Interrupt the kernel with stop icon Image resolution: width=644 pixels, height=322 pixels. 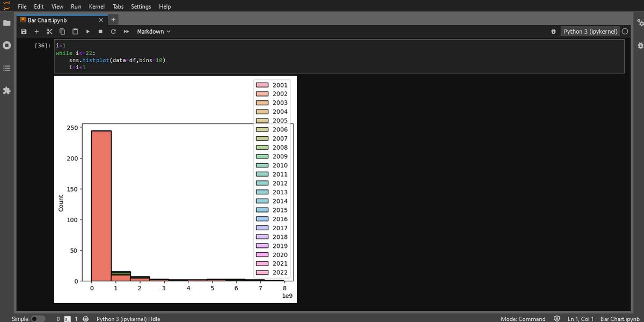(100, 32)
